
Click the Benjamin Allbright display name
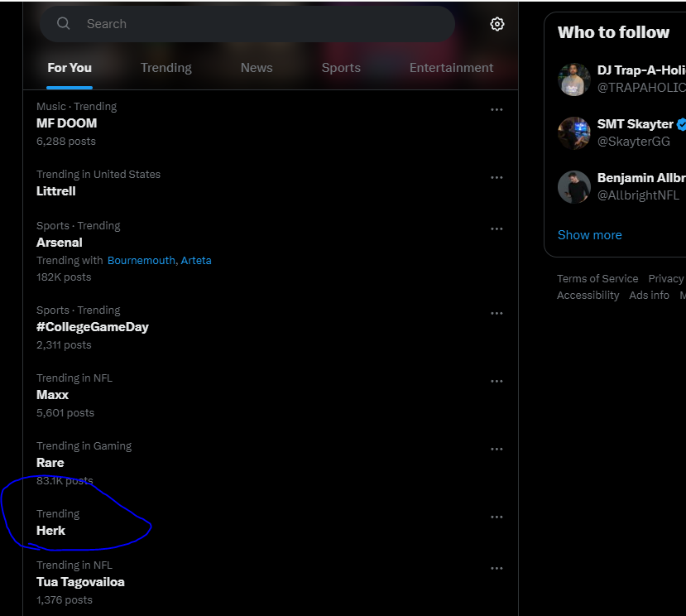641,178
